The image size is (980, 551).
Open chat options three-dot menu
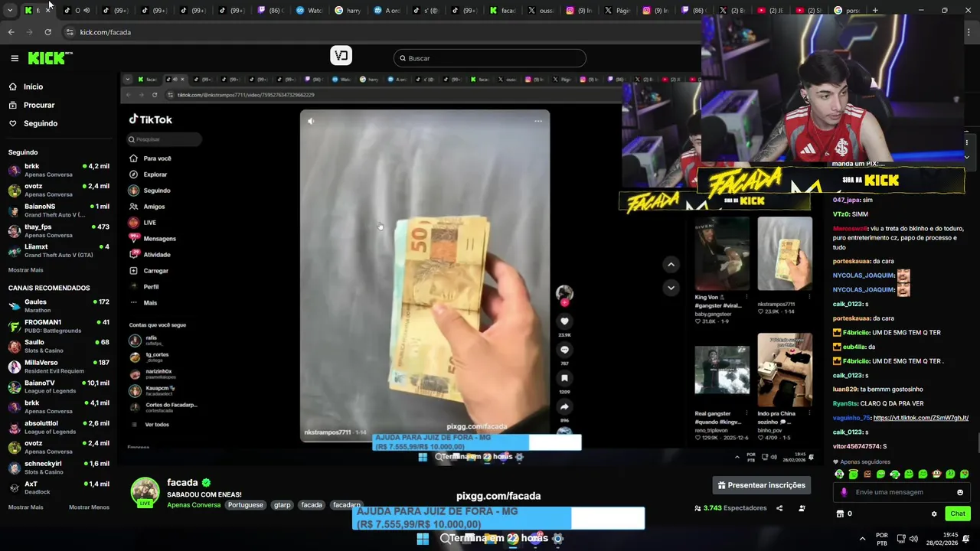click(x=966, y=142)
